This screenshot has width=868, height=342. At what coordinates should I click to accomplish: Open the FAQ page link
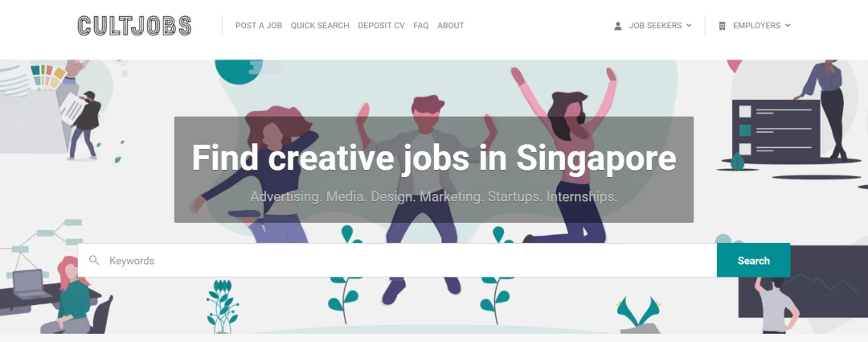[x=420, y=26]
